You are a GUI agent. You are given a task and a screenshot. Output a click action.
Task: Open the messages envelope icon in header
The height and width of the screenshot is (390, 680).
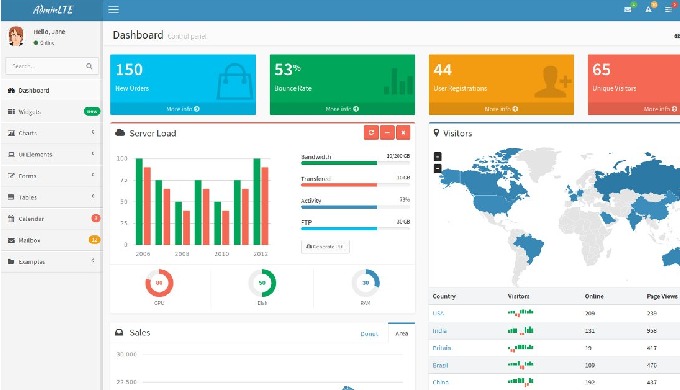tap(628, 9)
